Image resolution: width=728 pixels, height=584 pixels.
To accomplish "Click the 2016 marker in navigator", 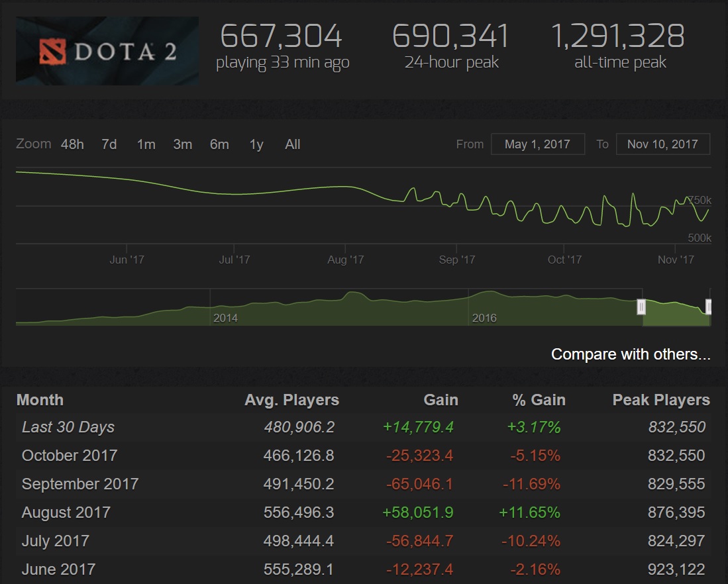I will (x=484, y=318).
